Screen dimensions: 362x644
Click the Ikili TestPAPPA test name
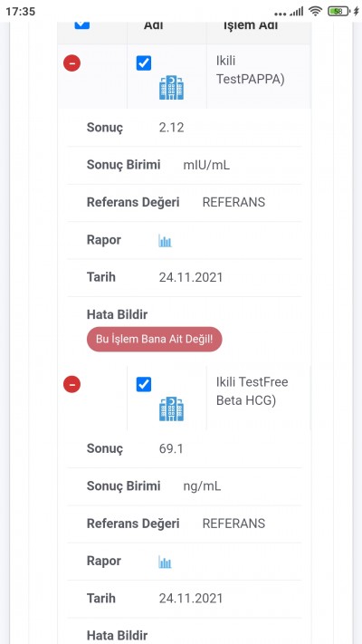(x=251, y=70)
